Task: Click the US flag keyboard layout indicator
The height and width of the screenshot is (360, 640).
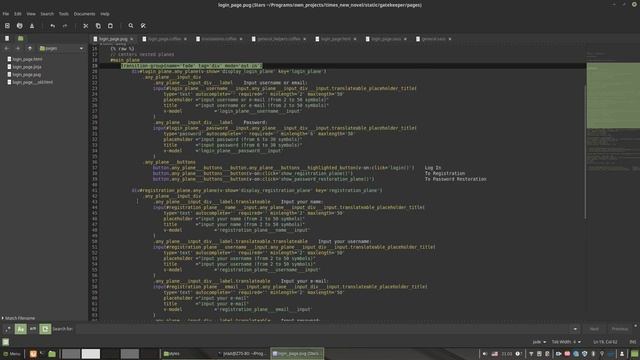Action: point(495,353)
